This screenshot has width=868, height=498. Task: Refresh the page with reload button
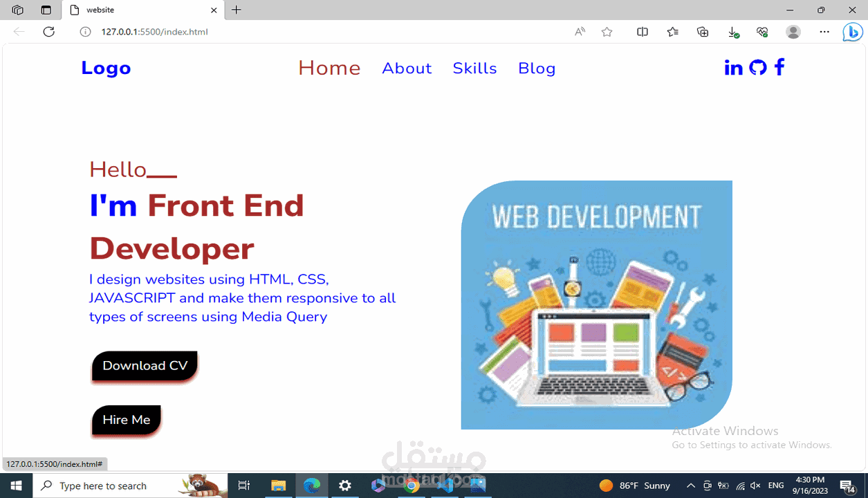[48, 32]
